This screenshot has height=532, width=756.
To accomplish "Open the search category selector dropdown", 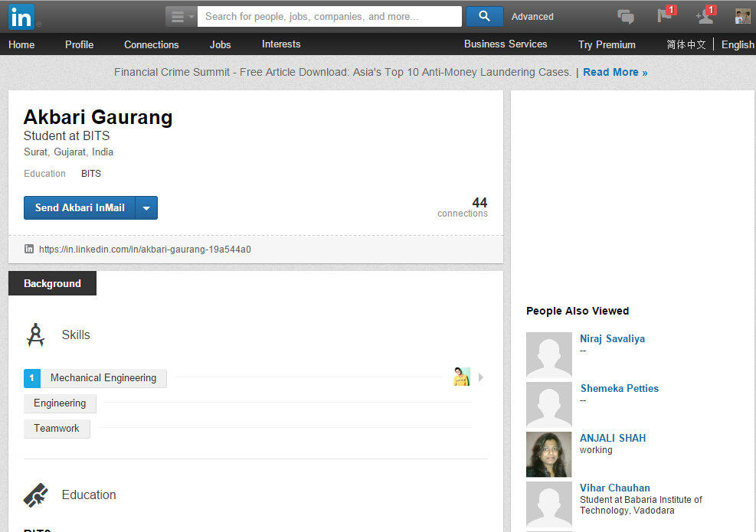I will 181,16.
